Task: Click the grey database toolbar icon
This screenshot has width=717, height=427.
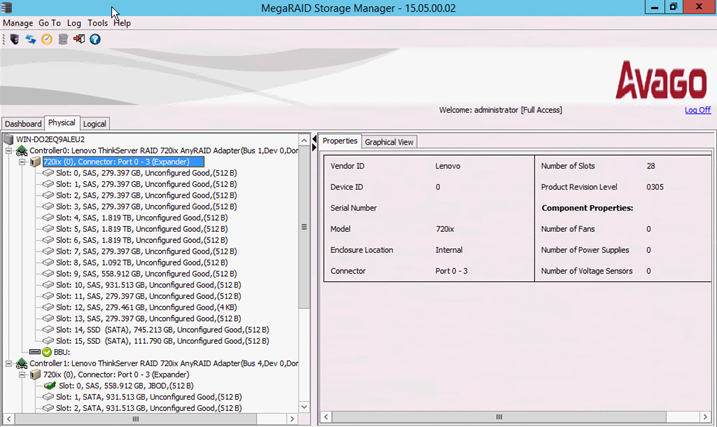Action: tap(63, 40)
